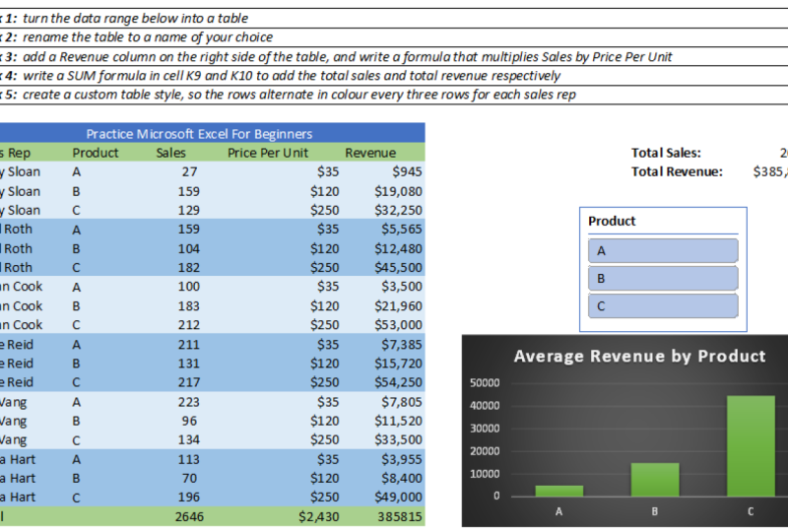Select the total sales cell 2646
This screenshot has width=788, height=532.
tap(189, 517)
